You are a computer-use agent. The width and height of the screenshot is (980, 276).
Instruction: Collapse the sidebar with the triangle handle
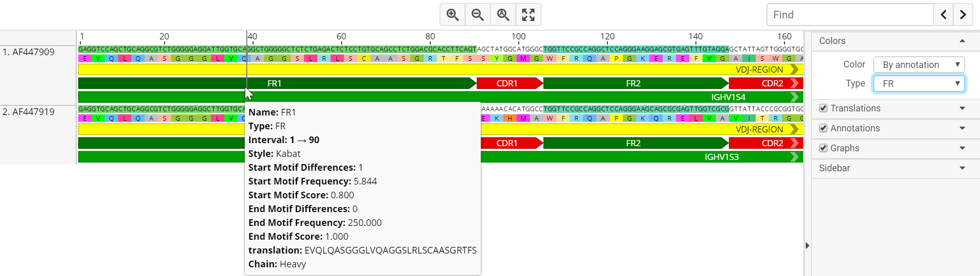(x=807, y=246)
